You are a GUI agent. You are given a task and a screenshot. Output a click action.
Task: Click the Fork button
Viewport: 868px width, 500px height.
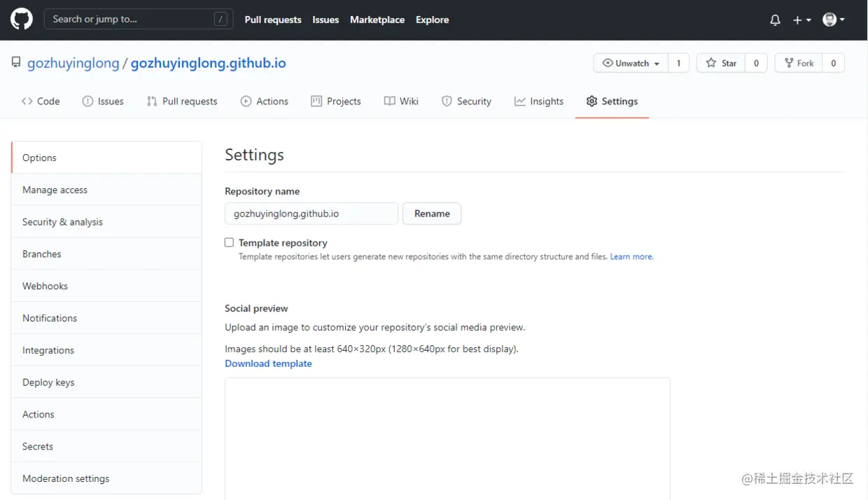[x=799, y=63]
